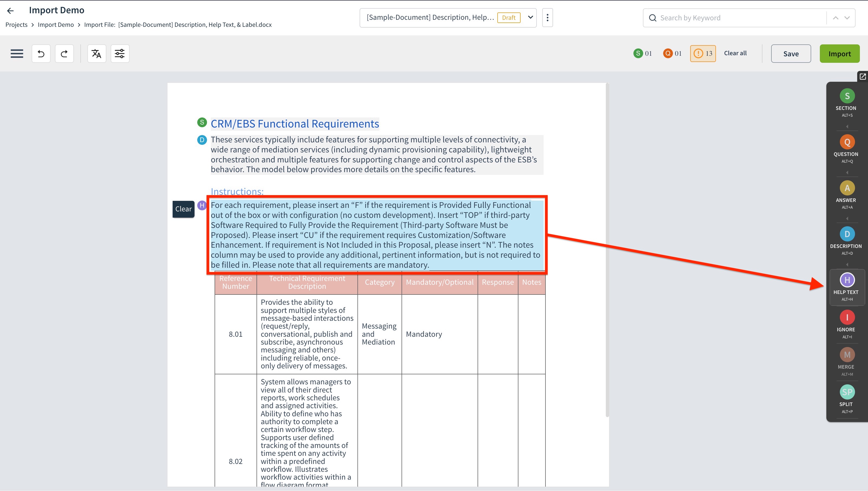Select the 8.01 requirement description cell

[x=307, y=334]
